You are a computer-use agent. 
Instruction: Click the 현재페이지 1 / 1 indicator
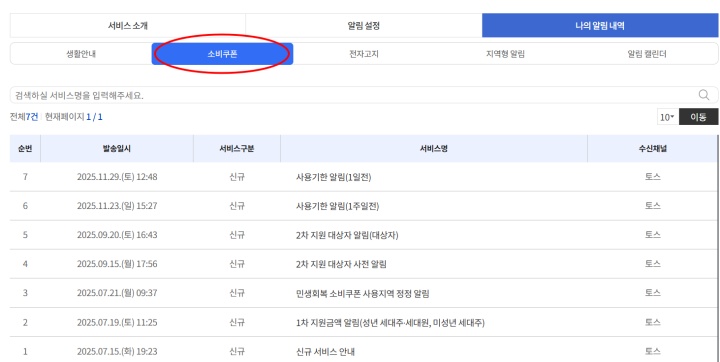click(74, 117)
